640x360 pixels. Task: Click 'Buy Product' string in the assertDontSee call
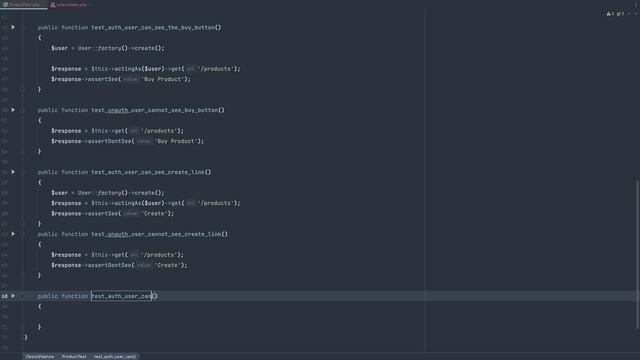(x=177, y=141)
